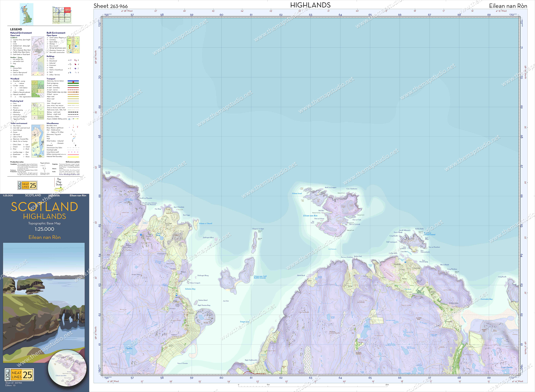This screenshot has width=535, height=392.
Task: Click the orange "Eilean nan Ròn" cover title
Action: (45, 237)
